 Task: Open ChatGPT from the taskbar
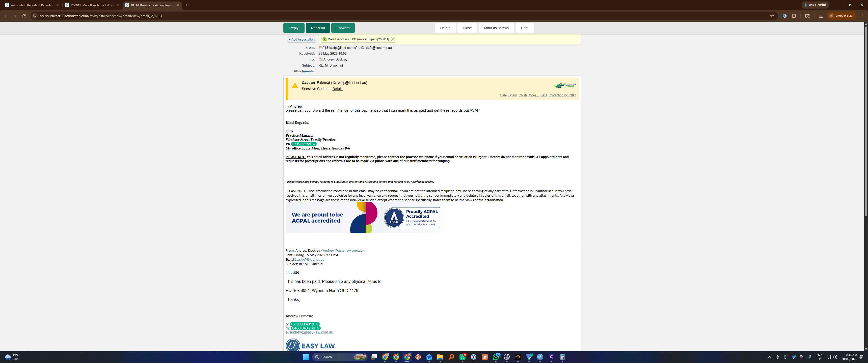pyautogui.click(x=507, y=357)
